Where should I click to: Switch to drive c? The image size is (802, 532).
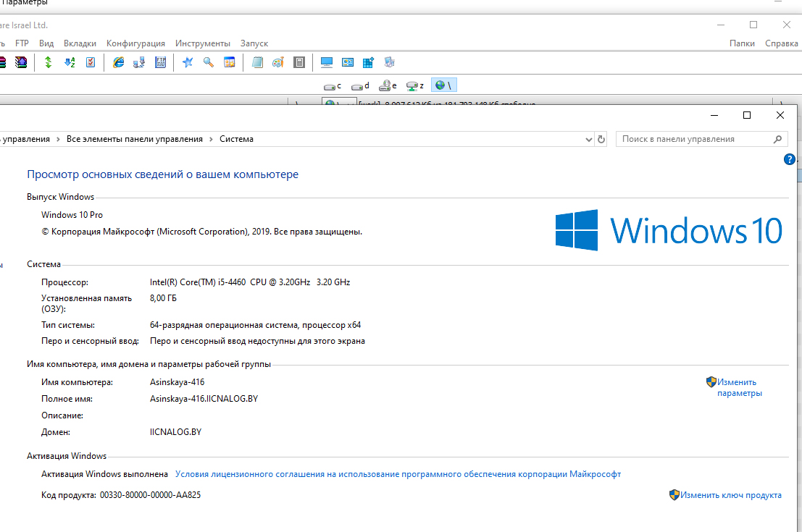333,85
